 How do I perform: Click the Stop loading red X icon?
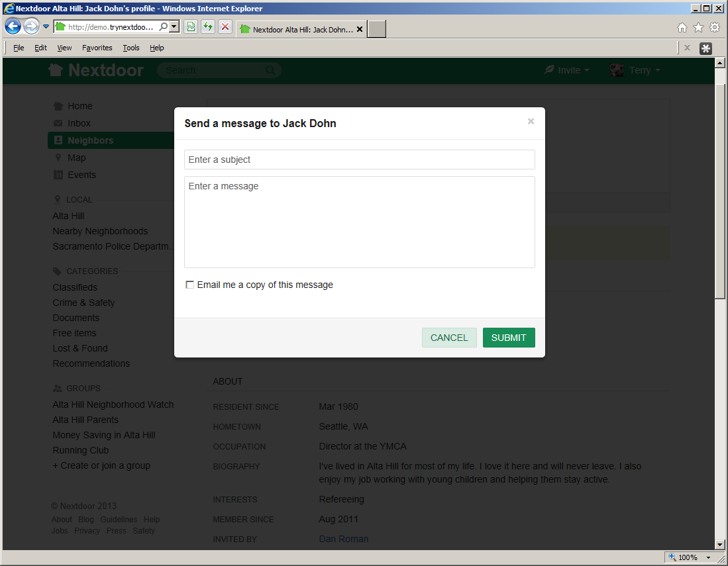[225, 27]
